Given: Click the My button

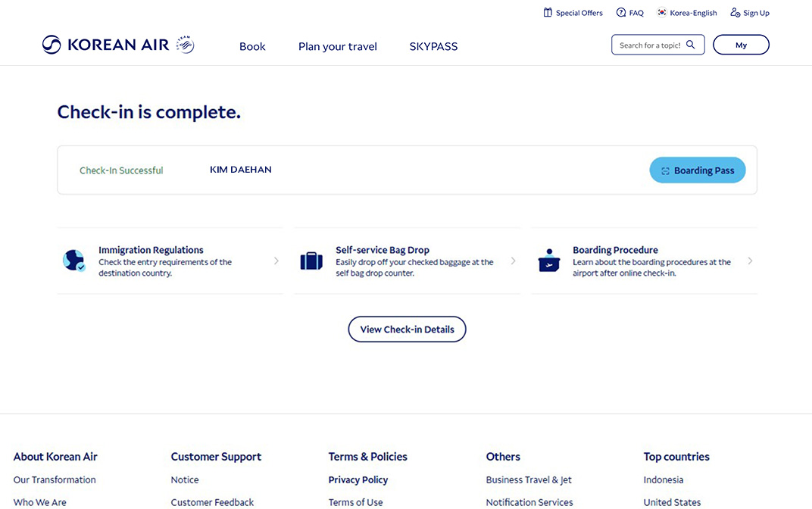Looking at the screenshot, I should (741, 45).
